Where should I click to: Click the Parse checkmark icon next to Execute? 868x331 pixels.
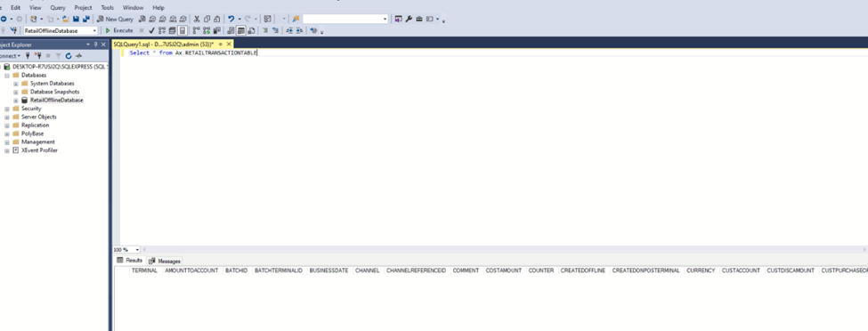click(x=151, y=30)
